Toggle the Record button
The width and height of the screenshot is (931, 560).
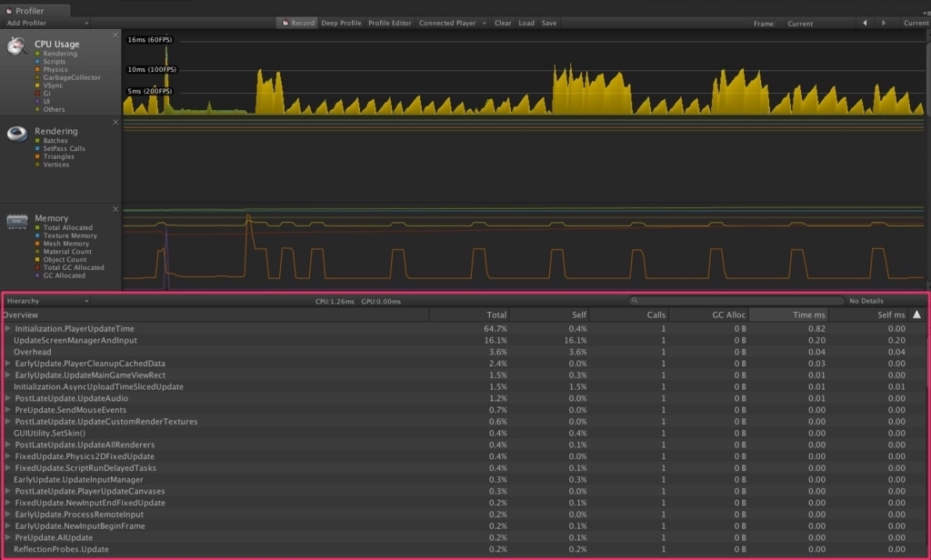pos(297,23)
